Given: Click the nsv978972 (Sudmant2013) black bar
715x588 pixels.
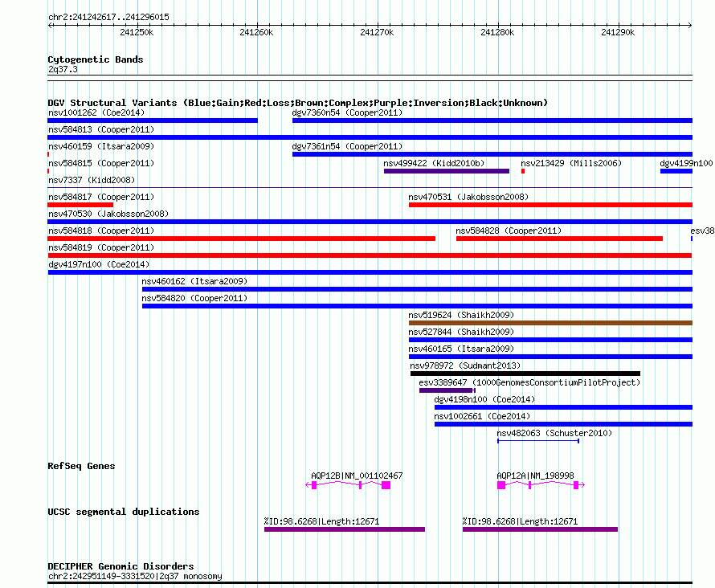Looking at the screenshot, I should pyautogui.click(x=525, y=374).
